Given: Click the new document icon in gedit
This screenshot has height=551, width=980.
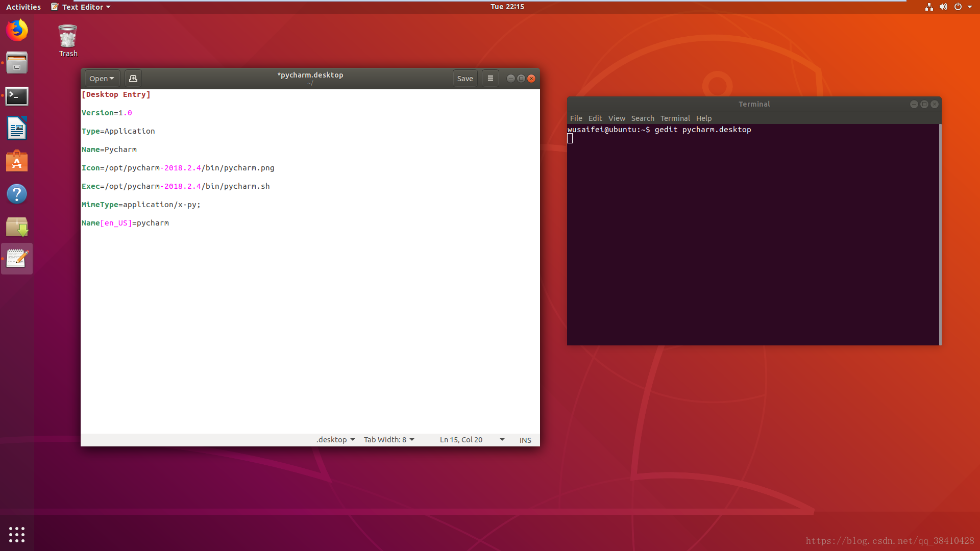Looking at the screenshot, I should (133, 79).
